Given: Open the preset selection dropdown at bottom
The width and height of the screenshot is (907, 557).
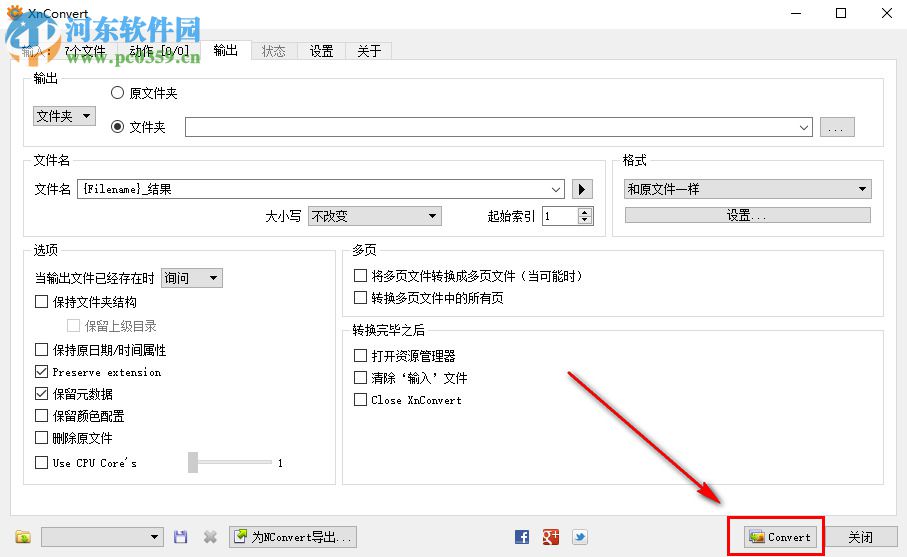Looking at the screenshot, I should point(102,537).
